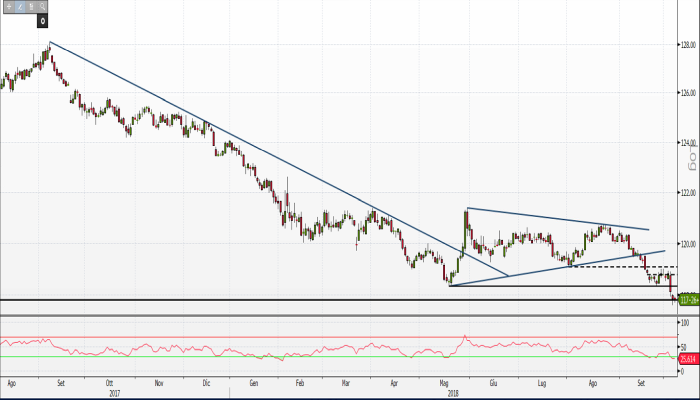Viewport: 700px width, 400px height.
Task: Click the crosshair move tool icon
Action: click(8, 7)
